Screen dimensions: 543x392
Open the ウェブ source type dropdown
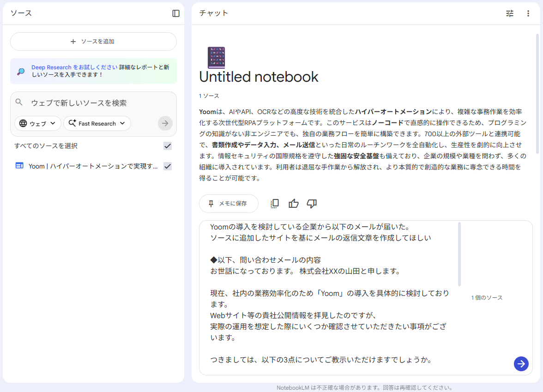[38, 123]
